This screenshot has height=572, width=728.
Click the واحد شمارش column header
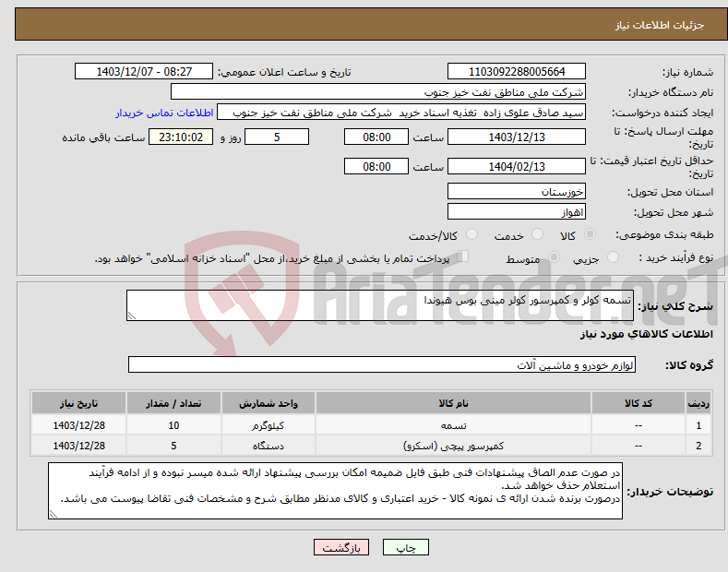point(268,403)
